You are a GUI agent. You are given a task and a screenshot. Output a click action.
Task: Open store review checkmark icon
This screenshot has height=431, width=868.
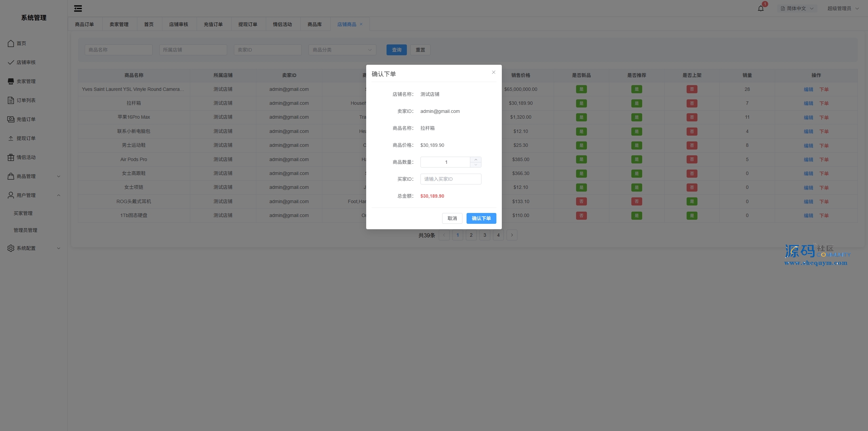(11, 62)
